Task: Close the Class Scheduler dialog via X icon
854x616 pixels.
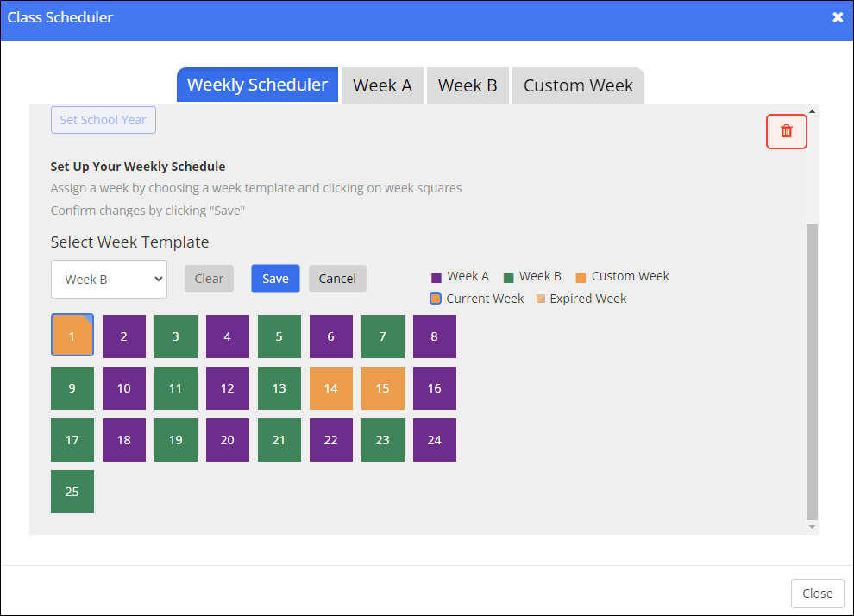Action: pyautogui.click(x=837, y=16)
